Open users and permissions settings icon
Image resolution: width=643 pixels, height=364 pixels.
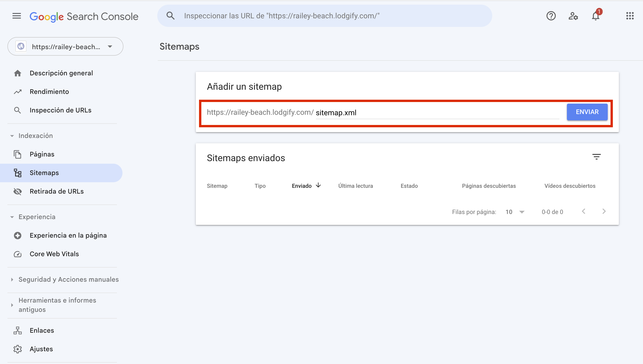[573, 16]
